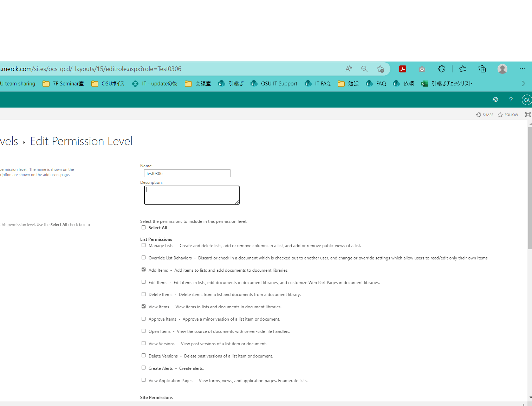Open the U team sharing bookmark
The width and height of the screenshot is (532, 406).
tap(18, 84)
